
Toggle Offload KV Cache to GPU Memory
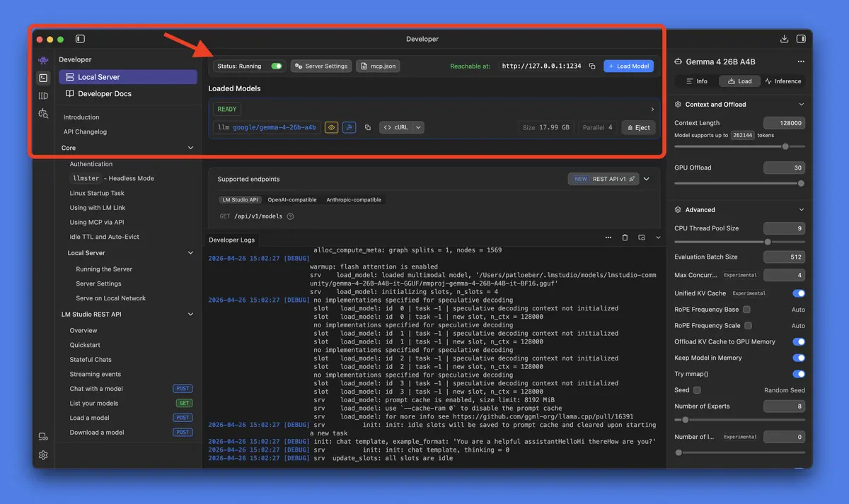(799, 341)
